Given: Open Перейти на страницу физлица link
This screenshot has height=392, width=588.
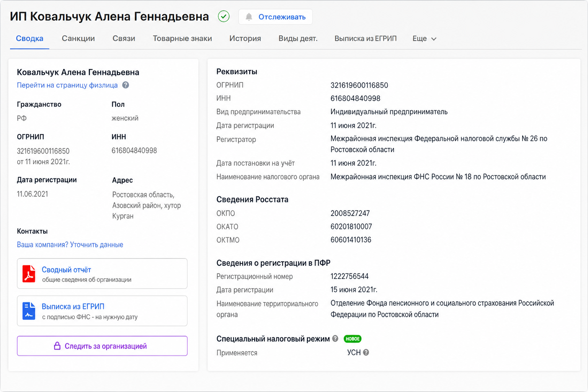Looking at the screenshot, I should [67, 85].
